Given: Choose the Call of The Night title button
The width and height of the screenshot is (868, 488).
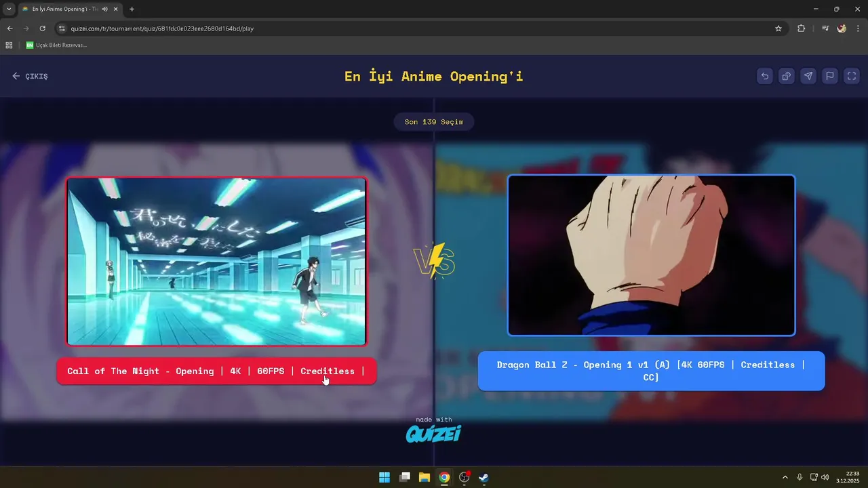Looking at the screenshot, I should click(x=216, y=371).
